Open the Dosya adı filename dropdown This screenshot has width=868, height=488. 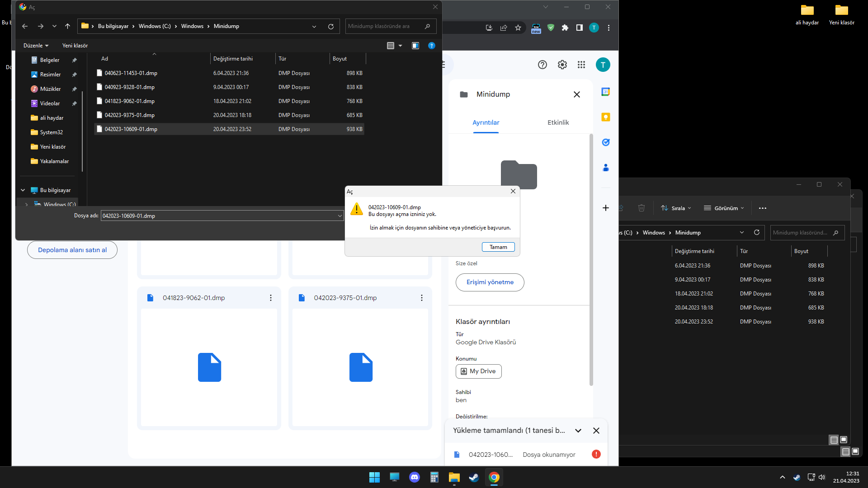coord(340,216)
